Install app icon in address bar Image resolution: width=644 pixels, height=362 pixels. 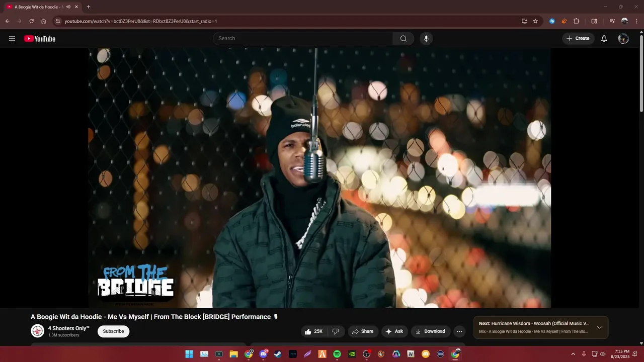click(524, 21)
